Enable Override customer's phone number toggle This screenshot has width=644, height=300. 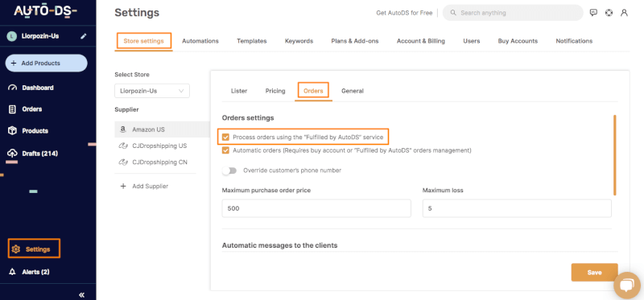[x=229, y=171]
